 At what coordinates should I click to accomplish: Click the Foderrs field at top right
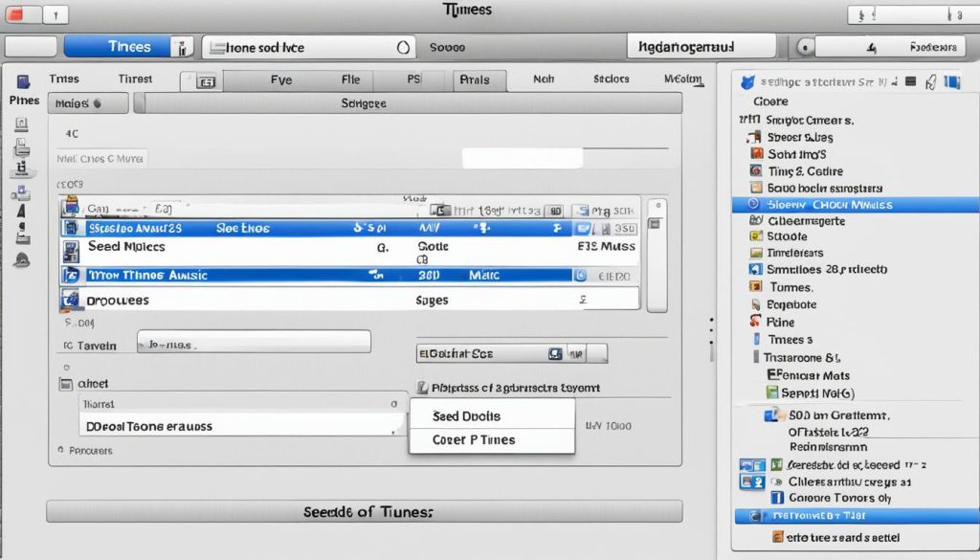[889, 47]
